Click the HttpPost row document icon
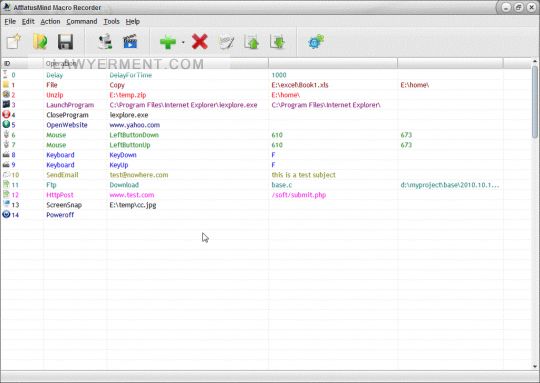This screenshot has height=383, width=540. (6, 194)
